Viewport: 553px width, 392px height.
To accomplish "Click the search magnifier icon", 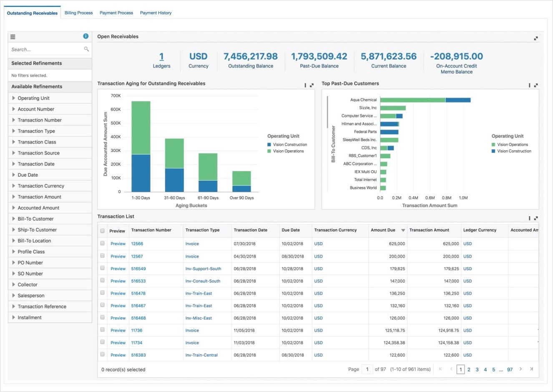I will pyautogui.click(x=86, y=49).
